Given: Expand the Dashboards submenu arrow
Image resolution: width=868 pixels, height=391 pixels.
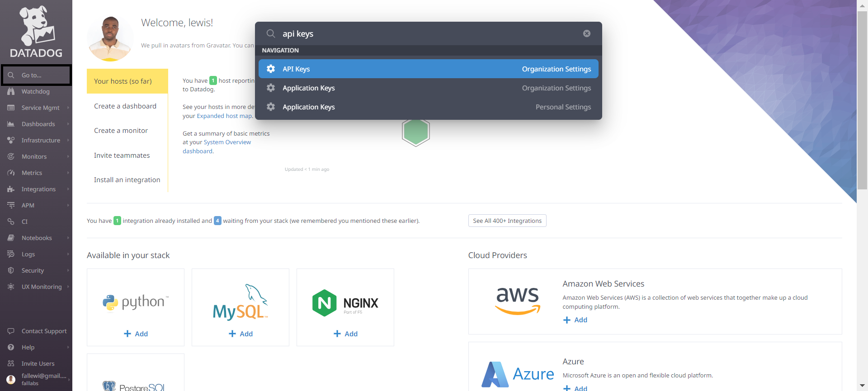Looking at the screenshot, I should click(x=68, y=124).
